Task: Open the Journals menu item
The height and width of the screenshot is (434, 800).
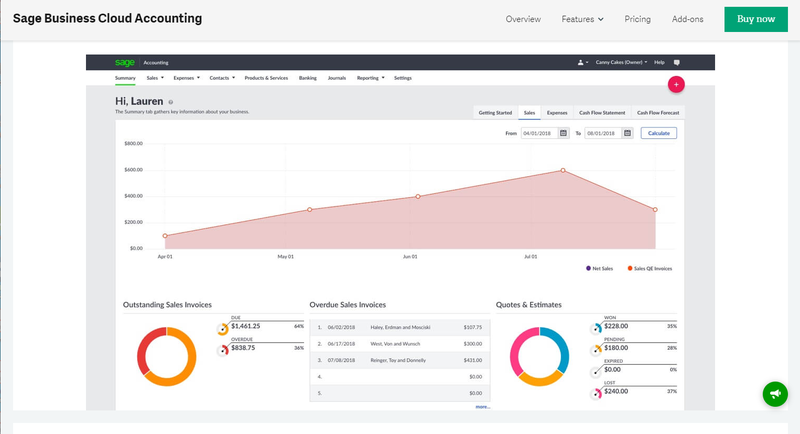Action: [337, 78]
